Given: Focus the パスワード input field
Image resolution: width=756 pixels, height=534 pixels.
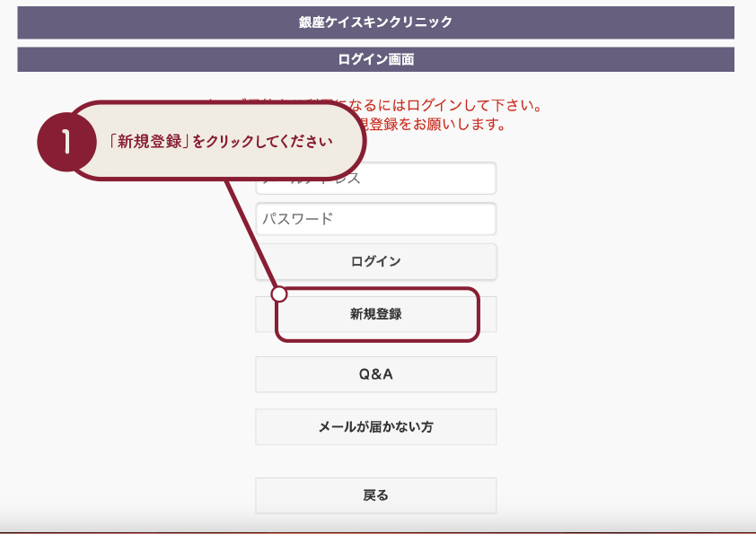Looking at the screenshot, I should coord(375,219).
